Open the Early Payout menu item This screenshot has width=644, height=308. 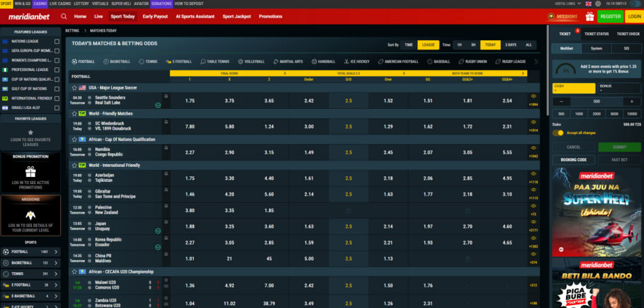coord(155,16)
